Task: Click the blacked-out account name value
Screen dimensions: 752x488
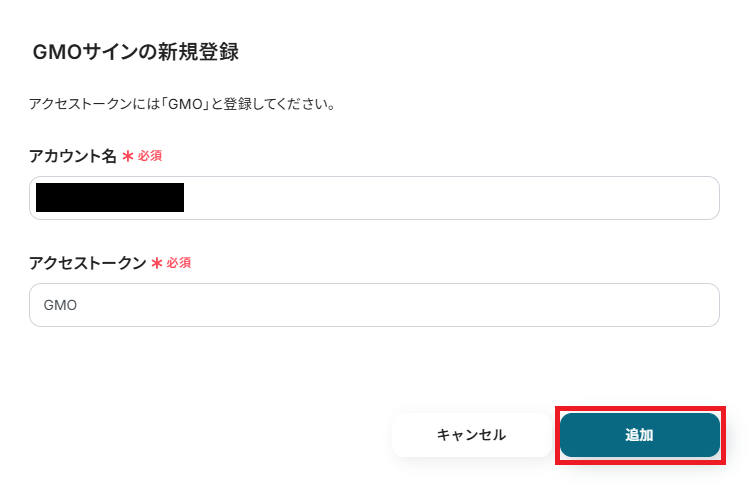Action: click(110, 198)
